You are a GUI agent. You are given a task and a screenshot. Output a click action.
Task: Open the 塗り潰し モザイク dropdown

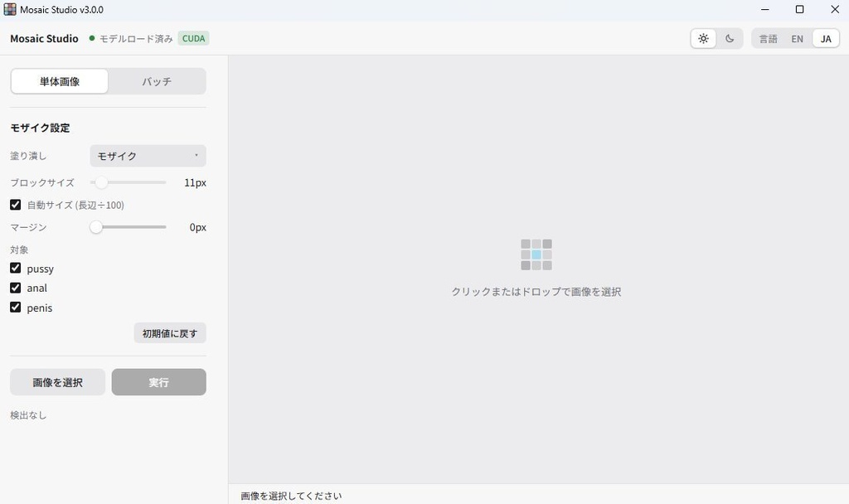(x=148, y=156)
